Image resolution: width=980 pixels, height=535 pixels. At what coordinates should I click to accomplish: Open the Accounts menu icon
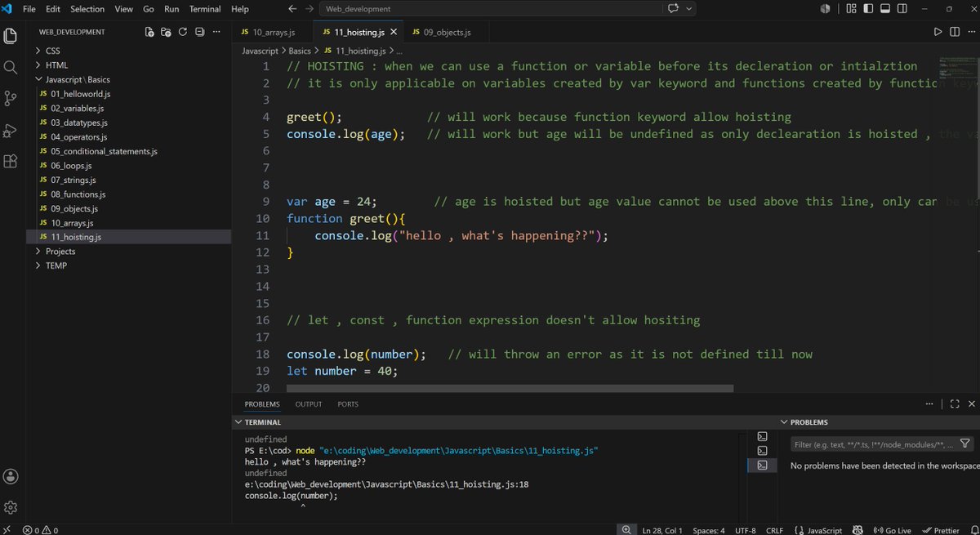pos(11,476)
